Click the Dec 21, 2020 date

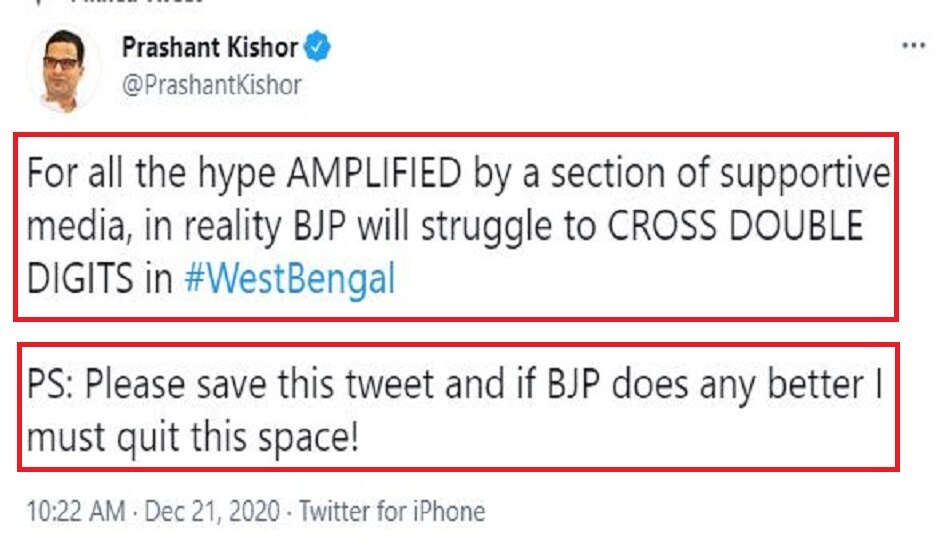click(214, 512)
